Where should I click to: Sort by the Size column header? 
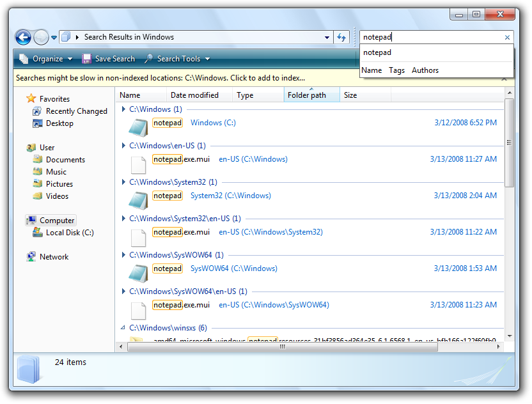[x=365, y=95]
